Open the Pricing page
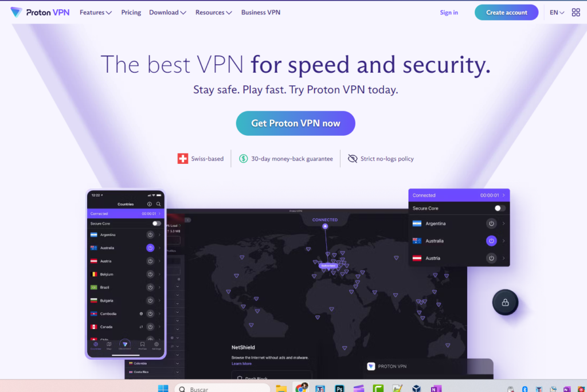587x392 pixels. coord(131,13)
